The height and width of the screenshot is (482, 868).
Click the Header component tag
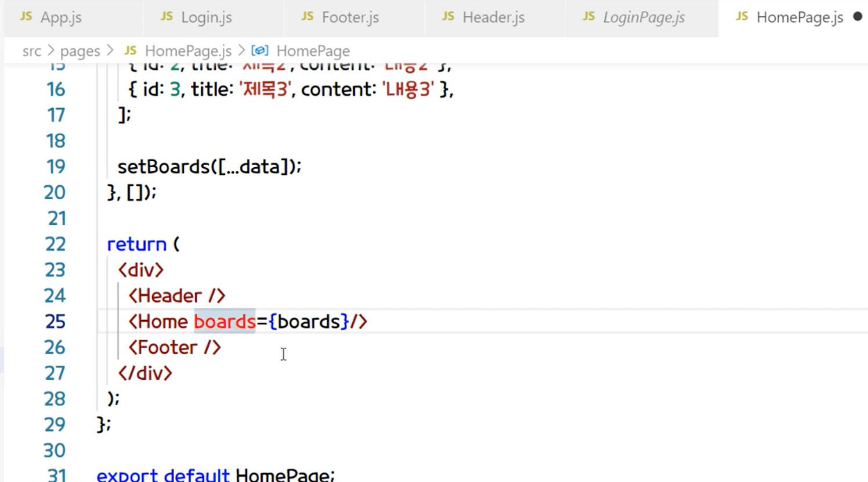point(177,296)
